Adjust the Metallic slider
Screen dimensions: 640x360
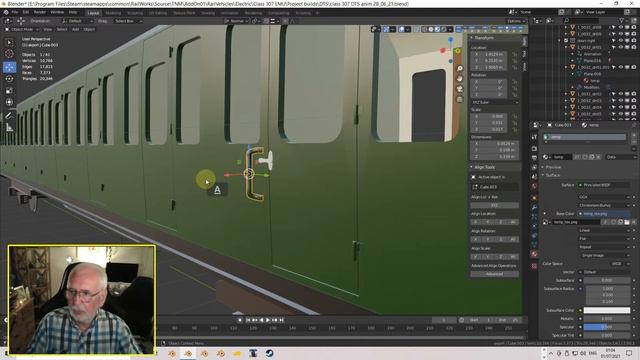pyautogui.click(x=607, y=318)
